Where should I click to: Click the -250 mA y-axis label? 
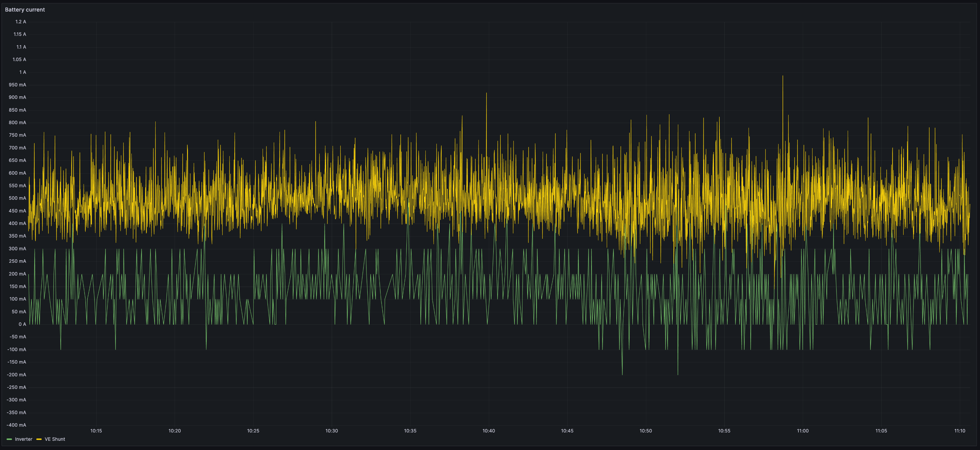16,387
